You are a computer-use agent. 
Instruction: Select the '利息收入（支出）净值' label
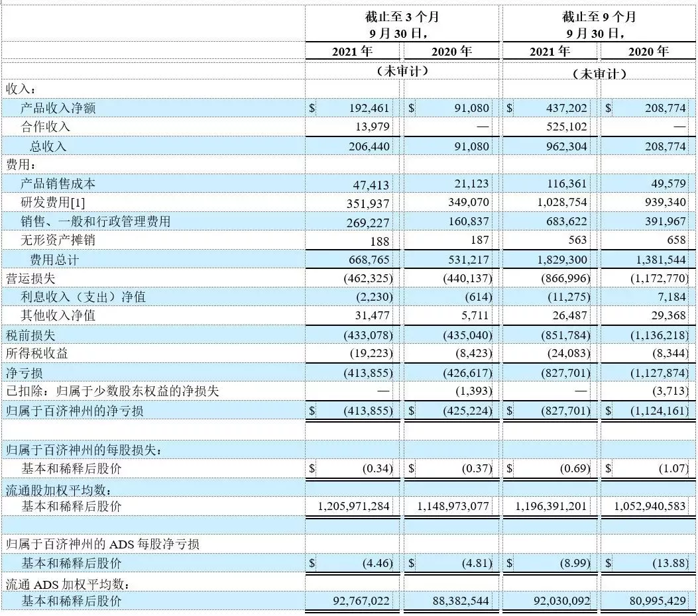[x=84, y=297]
